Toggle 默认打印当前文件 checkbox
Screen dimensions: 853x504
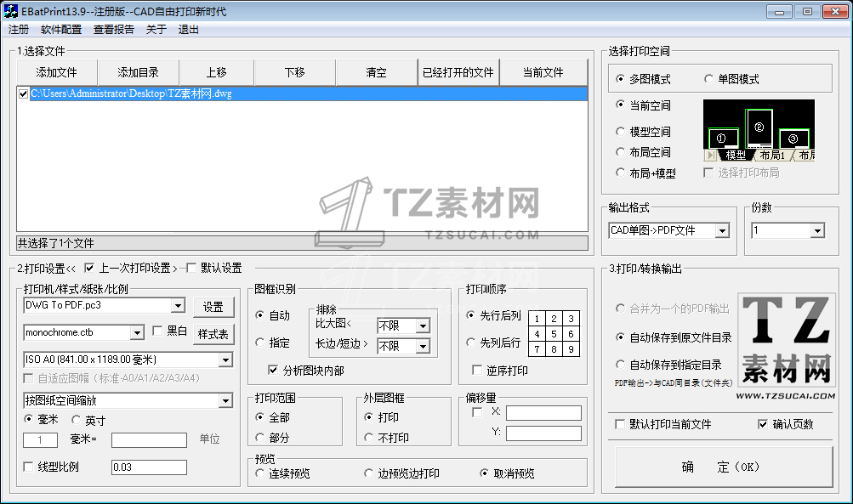click(x=620, y=423)
